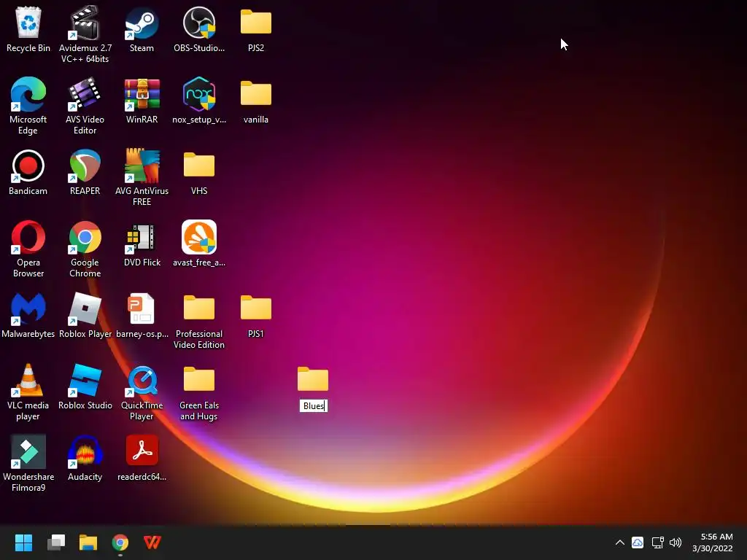Select the VLC media player shortcut
747x560 pixels.
[x=28, y=380]
